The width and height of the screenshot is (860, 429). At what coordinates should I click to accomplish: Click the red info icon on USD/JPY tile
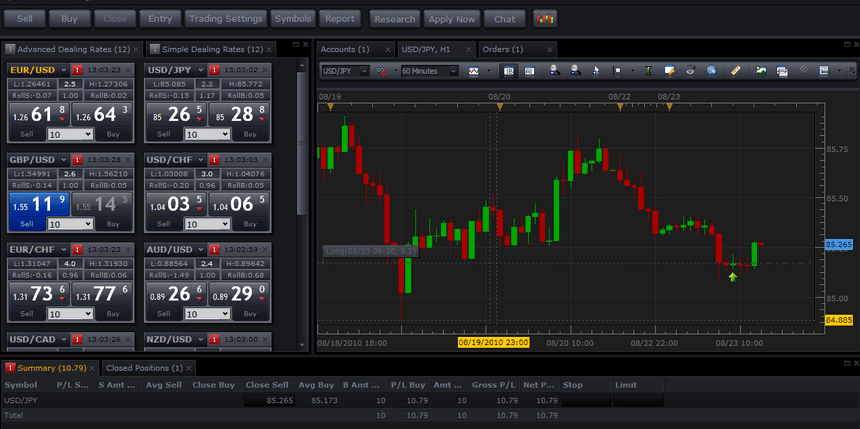(214, 70)
